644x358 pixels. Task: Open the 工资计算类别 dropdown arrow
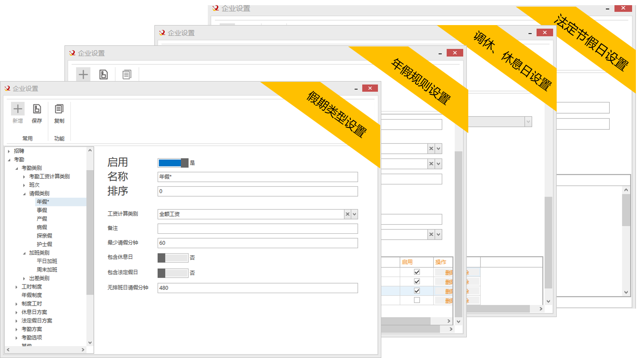354,214
